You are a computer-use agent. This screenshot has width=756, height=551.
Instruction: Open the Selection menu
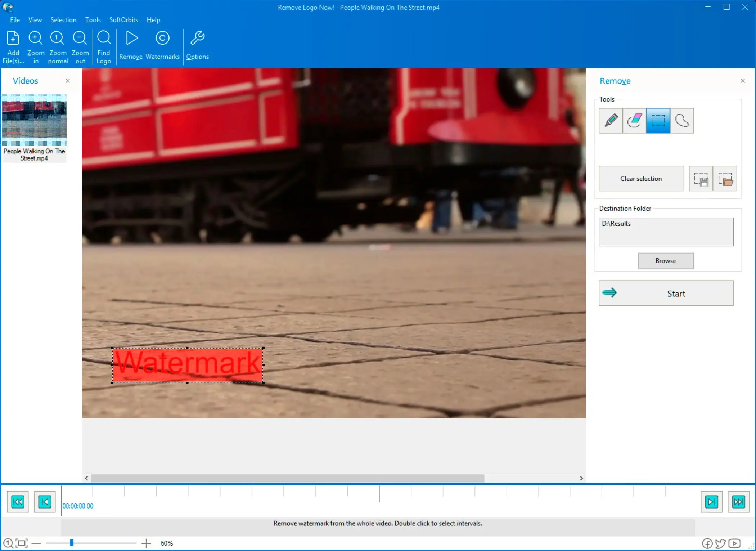(62, 19)
